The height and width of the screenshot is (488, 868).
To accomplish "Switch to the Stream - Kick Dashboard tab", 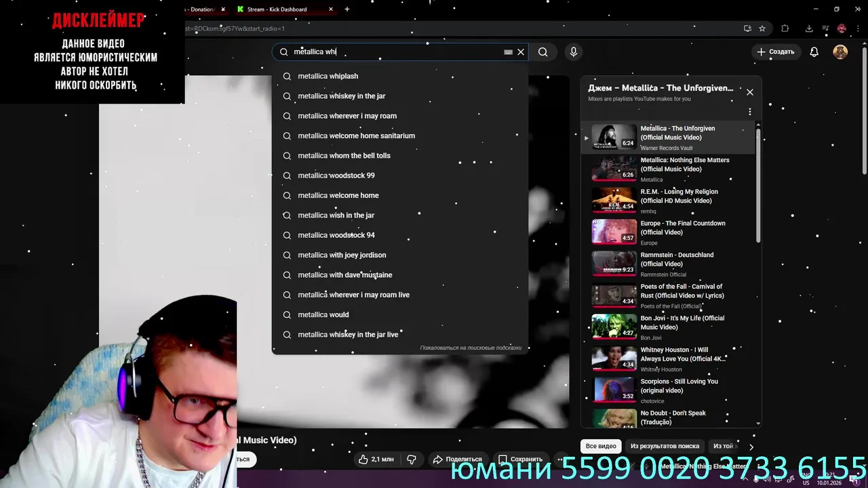I will coord(285,9).
